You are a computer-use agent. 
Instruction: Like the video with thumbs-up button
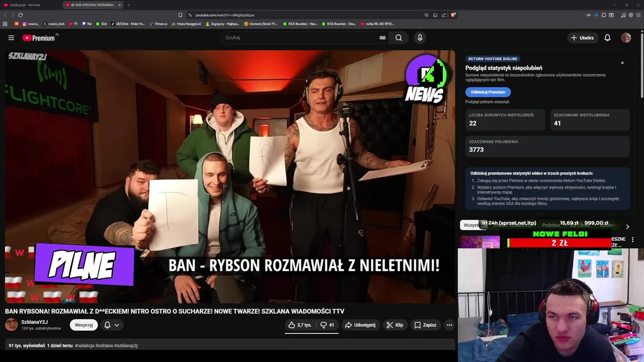tap(300, 325)
